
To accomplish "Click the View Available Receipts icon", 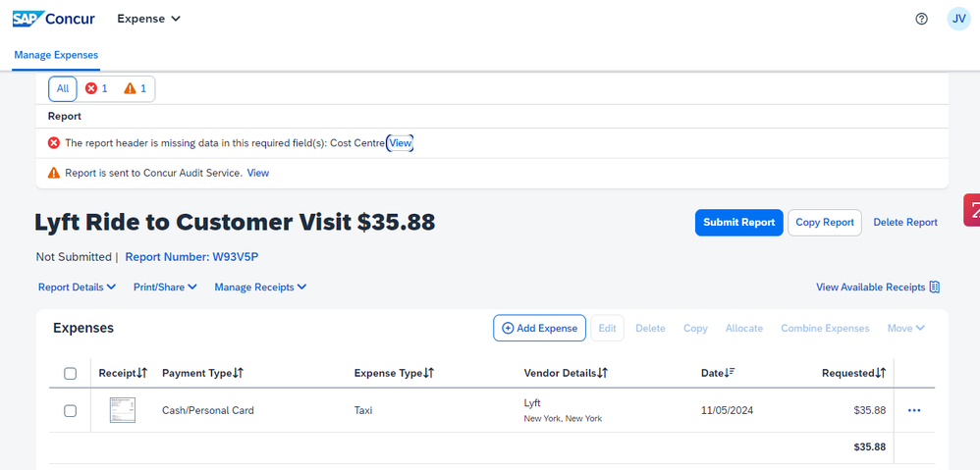I will (x=935, y=287).
